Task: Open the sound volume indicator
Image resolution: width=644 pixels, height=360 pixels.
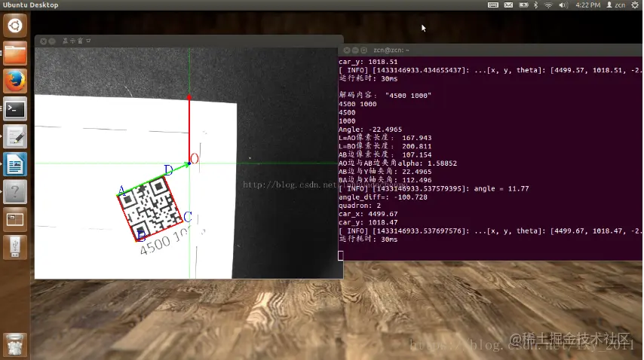Action: [x=563, y=5]
